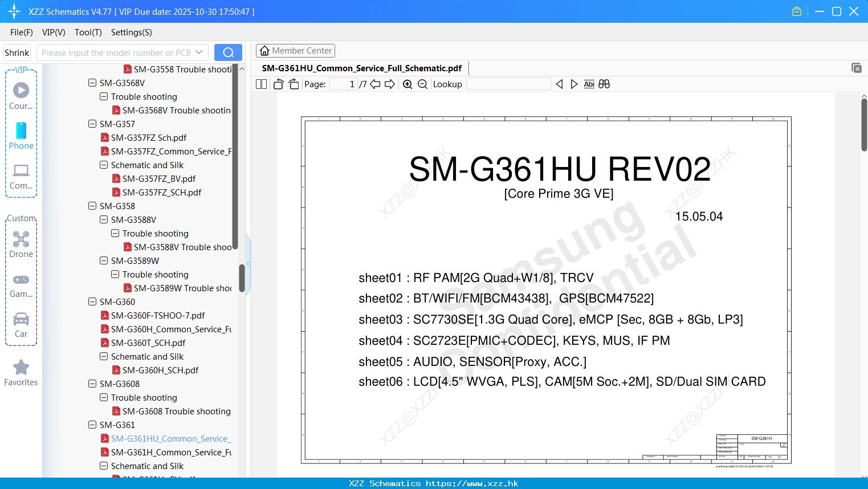The width and height of the screenshot is (868, 489).
Task: Open SM-G3588V Trouble shooting file
Action: point(177,247)
